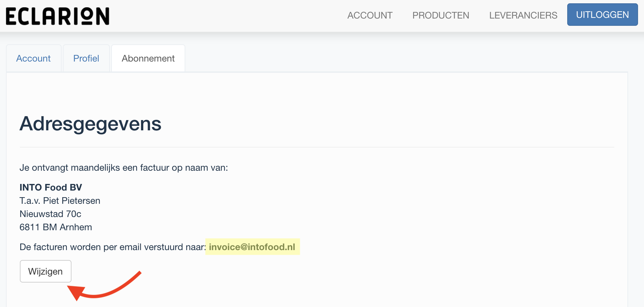Screen dimensions: 644x307
Task: Open the ACCOUNT navigation item
Action: pyautogui.click(x=370, y=15)
